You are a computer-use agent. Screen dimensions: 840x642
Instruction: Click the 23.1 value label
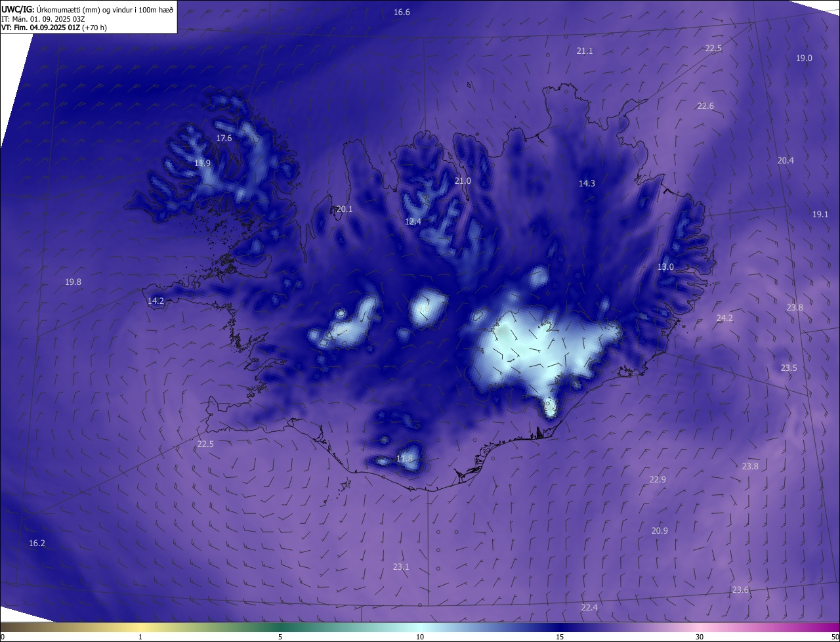coord(401,567)
